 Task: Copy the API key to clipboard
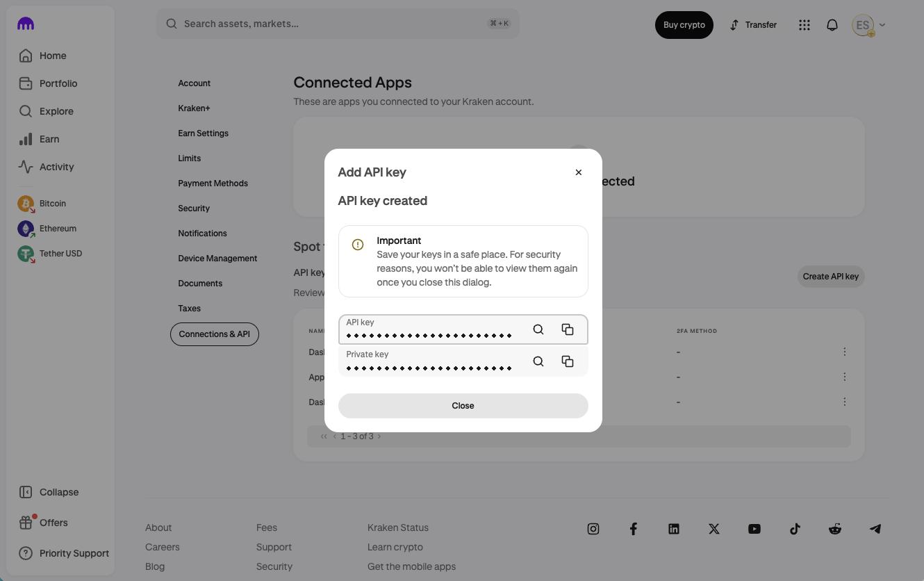pyautogui.click(x=568, y=329)
